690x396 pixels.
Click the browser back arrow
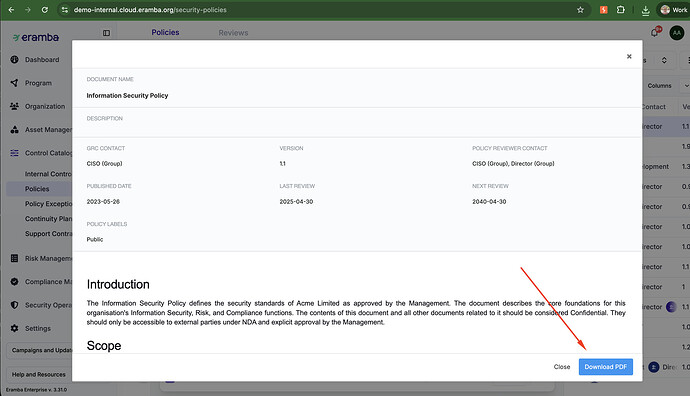coord(11,10)
